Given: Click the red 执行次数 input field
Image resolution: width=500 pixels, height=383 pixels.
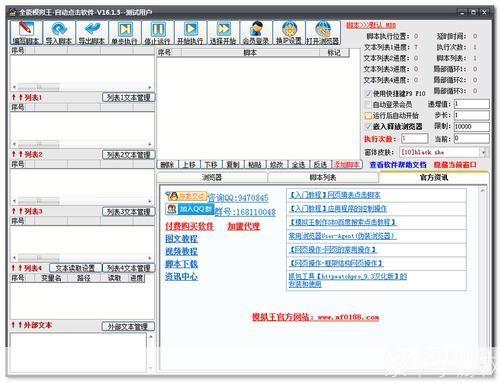Looking at the screenshot, I should tap(414, 138).
